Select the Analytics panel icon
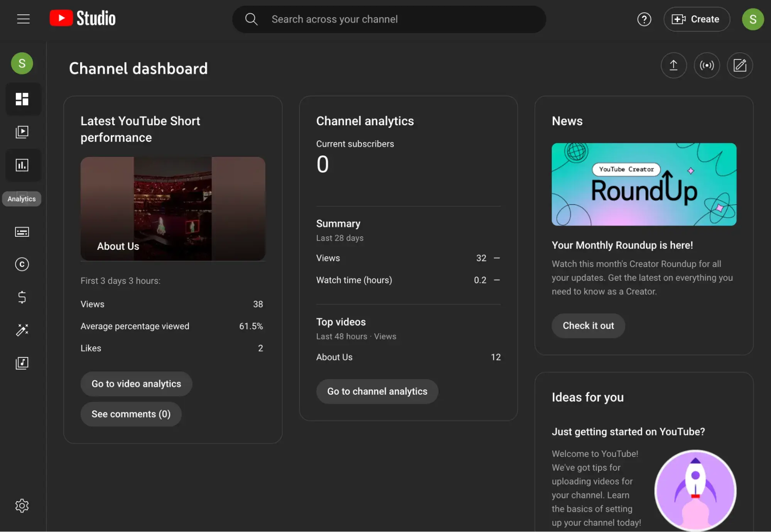The image size is (771, 532). 22,165
